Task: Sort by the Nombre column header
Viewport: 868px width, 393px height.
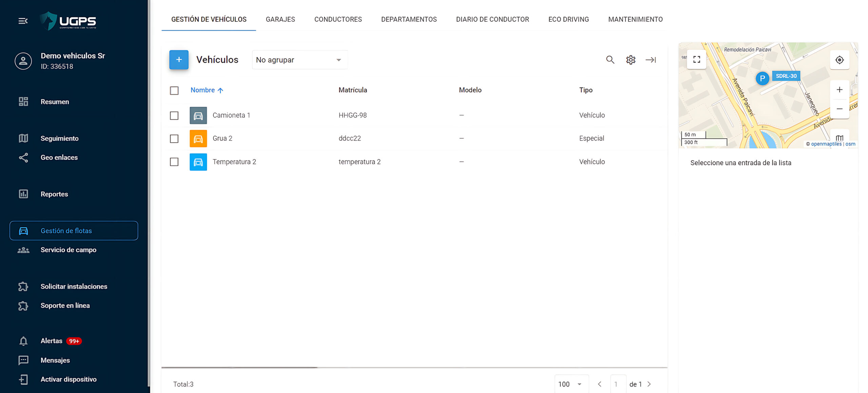Action: (x=203, y=90)
